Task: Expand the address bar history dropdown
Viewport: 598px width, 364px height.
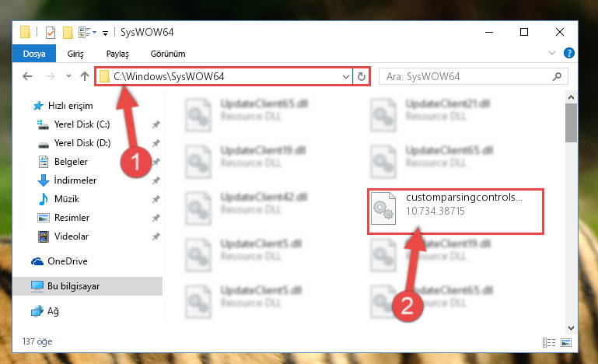Action: click(345, 77)
